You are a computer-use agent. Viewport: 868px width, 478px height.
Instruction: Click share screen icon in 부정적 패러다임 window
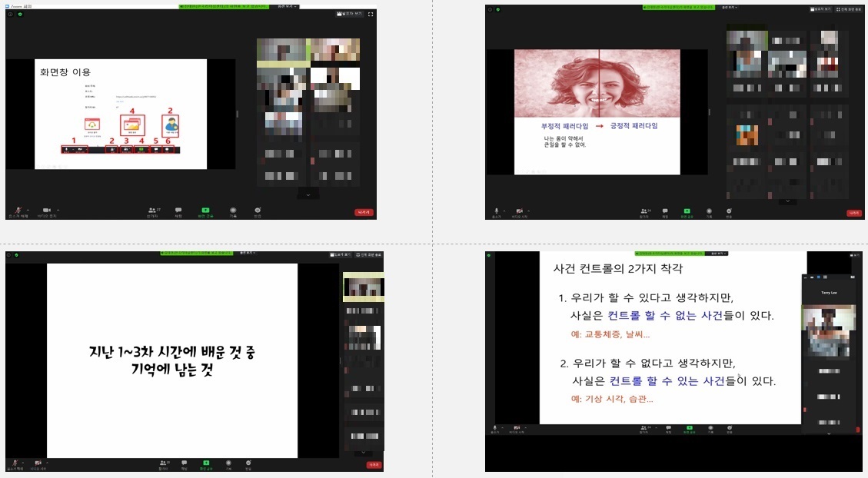pyautogui.click(x=687, y=212)
